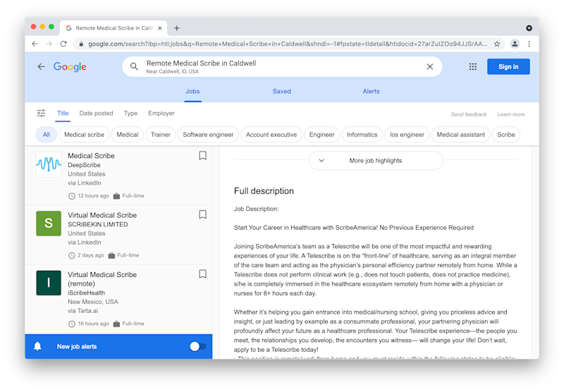Expand More job highlights
This screenshot has height=392, width=564.
point(376,161)
